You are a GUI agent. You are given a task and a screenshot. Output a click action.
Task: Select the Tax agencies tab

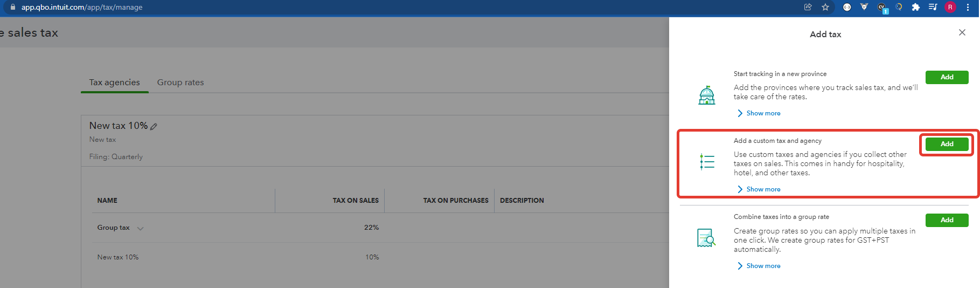(114, 83)
